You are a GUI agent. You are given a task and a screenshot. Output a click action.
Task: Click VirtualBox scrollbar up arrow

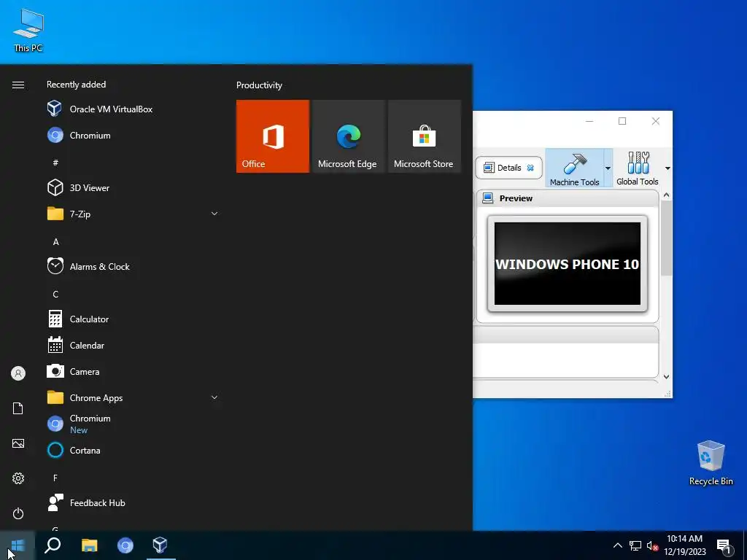click(667, 195)
